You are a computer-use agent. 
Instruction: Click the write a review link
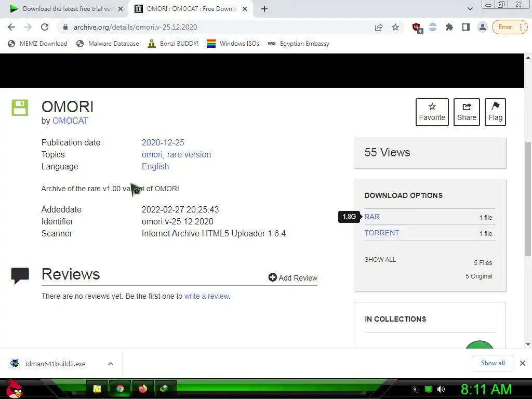(x=207, y=296)
